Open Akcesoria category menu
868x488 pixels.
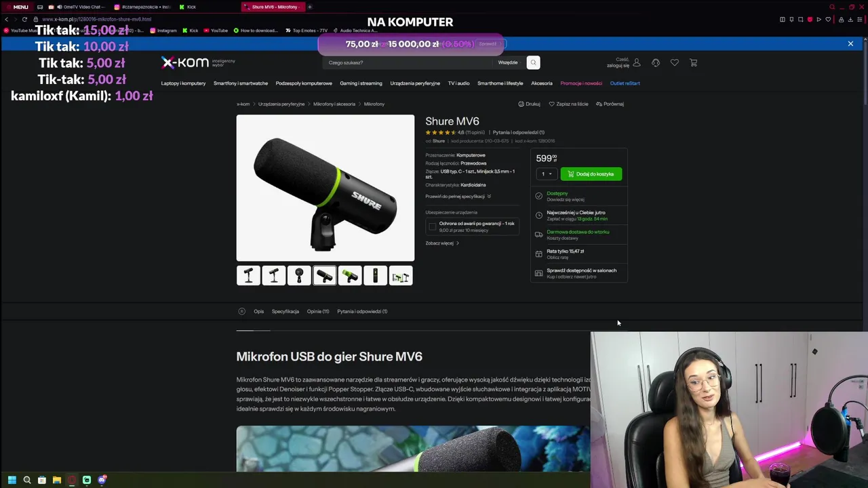[x=542, y=83]
